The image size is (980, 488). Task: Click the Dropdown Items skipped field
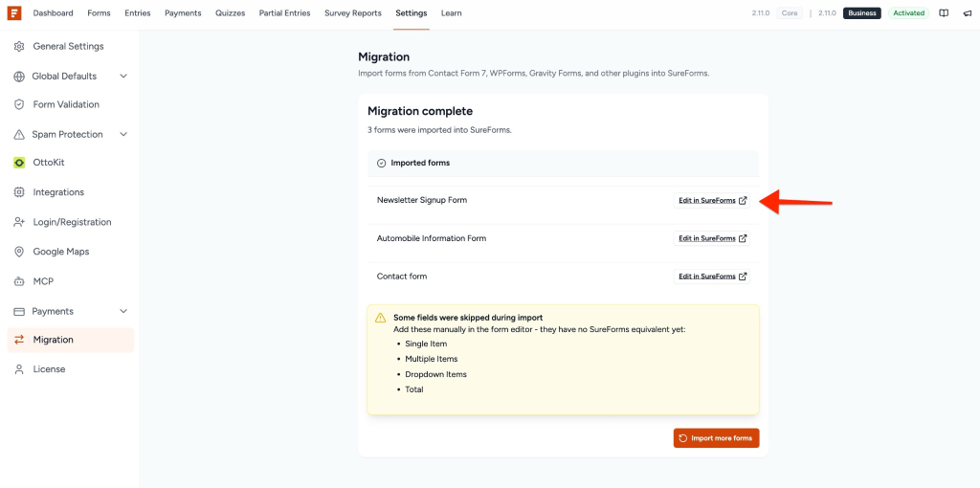[435, 374]
